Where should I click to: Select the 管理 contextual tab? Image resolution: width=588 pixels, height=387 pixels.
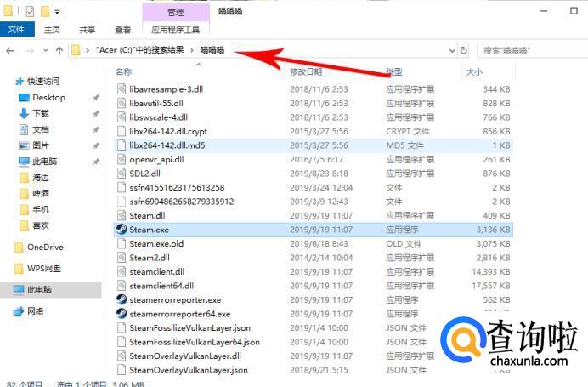click(176, 13)
